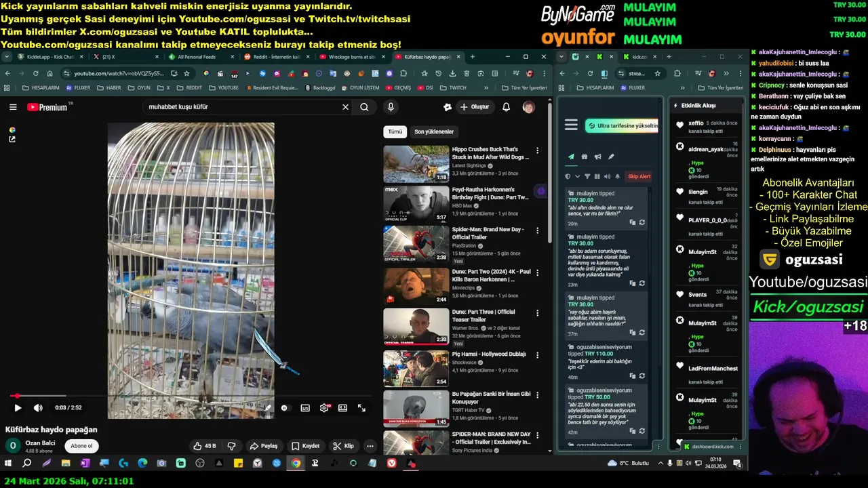Toggle the Kicklet alert bell
The image size is (868, 488).
click(x=617, y=176)
